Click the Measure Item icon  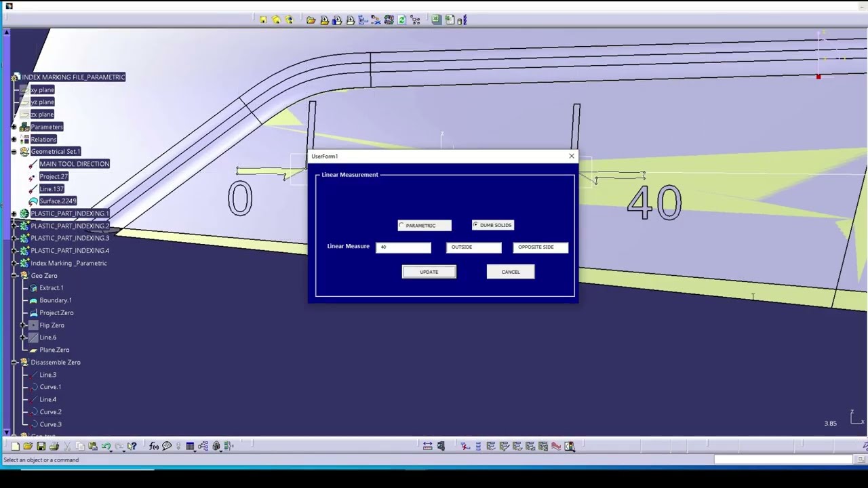pyautogui.click(x=441, y=446)
